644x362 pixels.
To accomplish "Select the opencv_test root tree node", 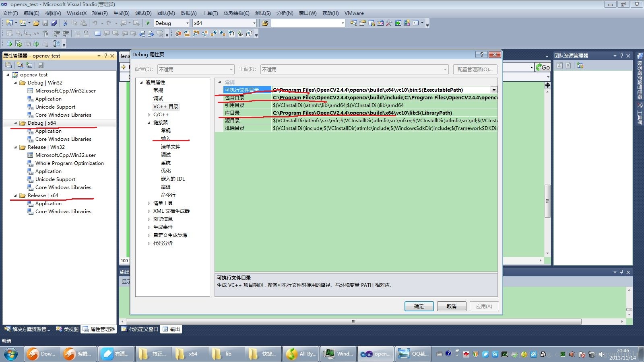I will point(34,75).
